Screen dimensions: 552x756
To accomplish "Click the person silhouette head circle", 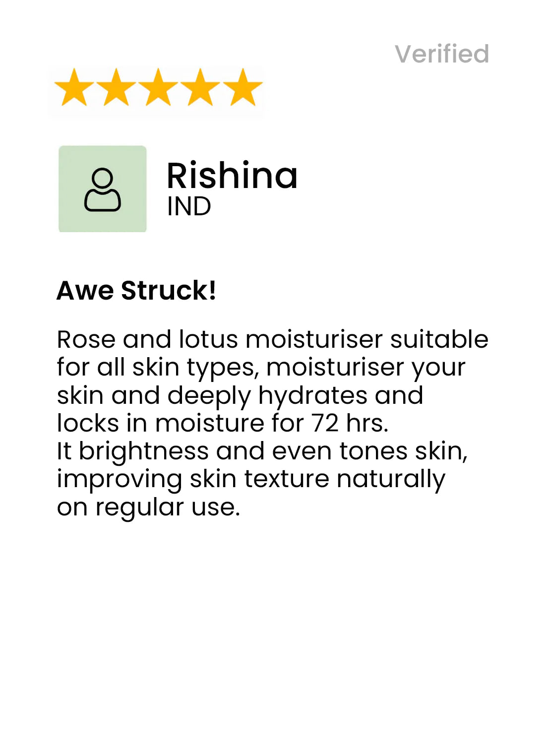I will tap(103, 178).
